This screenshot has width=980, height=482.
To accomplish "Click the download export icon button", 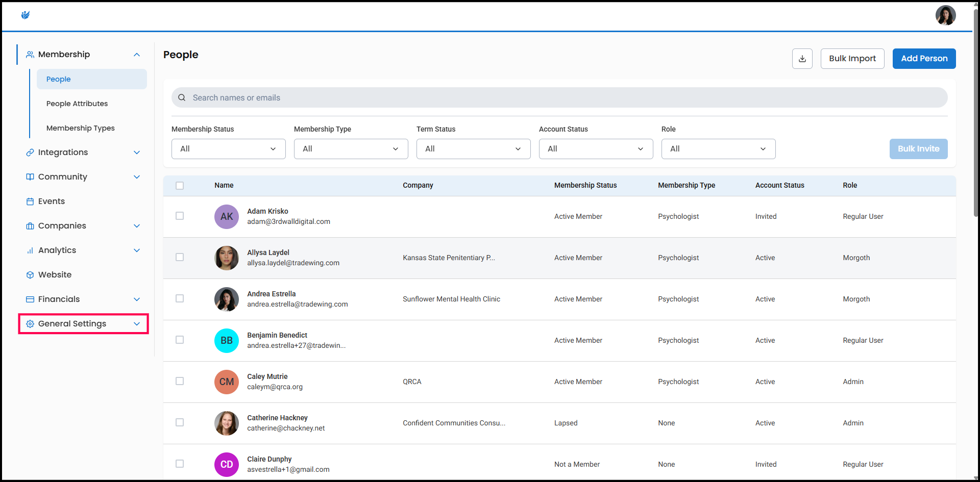I will (802, 59).
